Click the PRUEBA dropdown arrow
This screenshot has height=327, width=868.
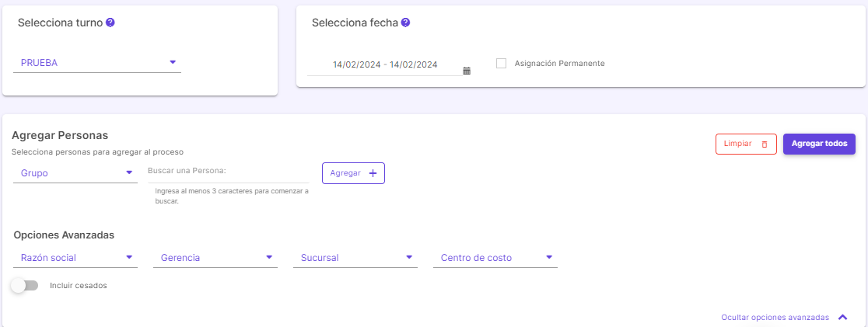click(173, 62)
